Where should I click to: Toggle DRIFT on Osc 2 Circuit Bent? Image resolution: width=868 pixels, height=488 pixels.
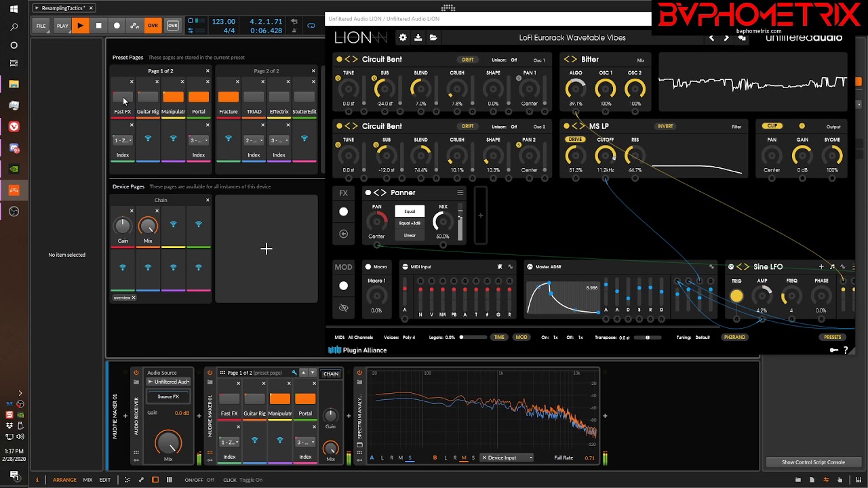[x=468, y=126]
